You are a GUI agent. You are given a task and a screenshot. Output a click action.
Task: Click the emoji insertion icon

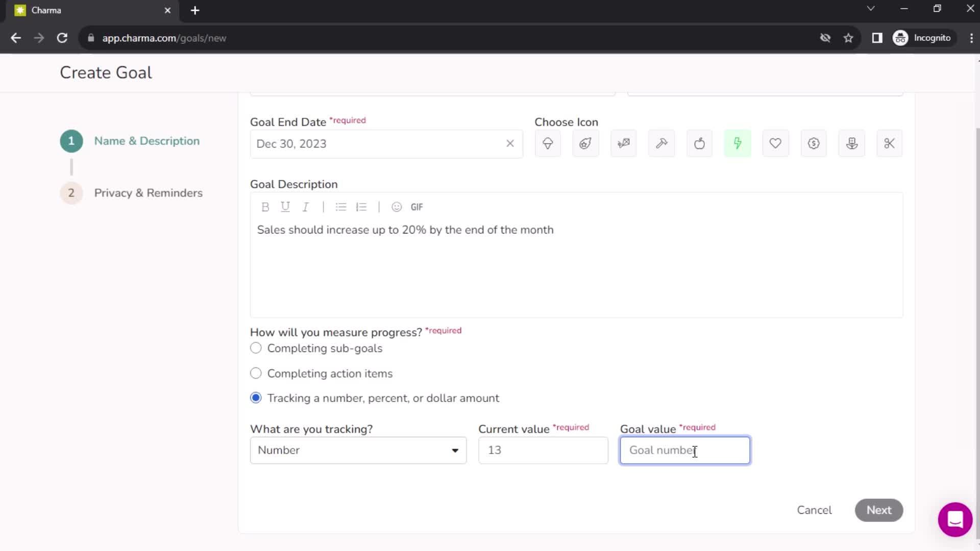coord(397,207)
